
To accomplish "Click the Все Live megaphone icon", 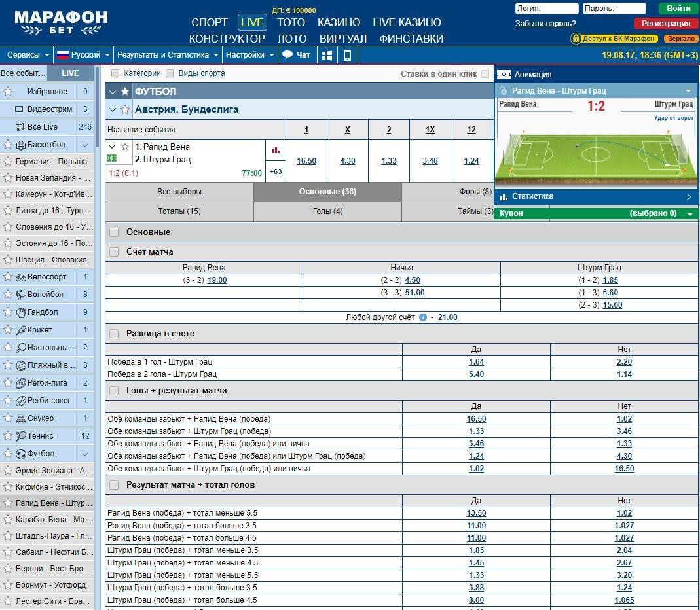I will pyautogui.click(x=20, y=127).
